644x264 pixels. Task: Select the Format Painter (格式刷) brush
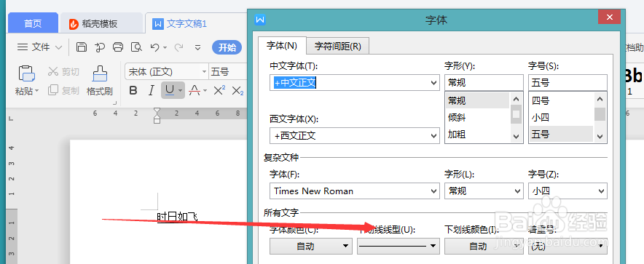tap(100, 73)
